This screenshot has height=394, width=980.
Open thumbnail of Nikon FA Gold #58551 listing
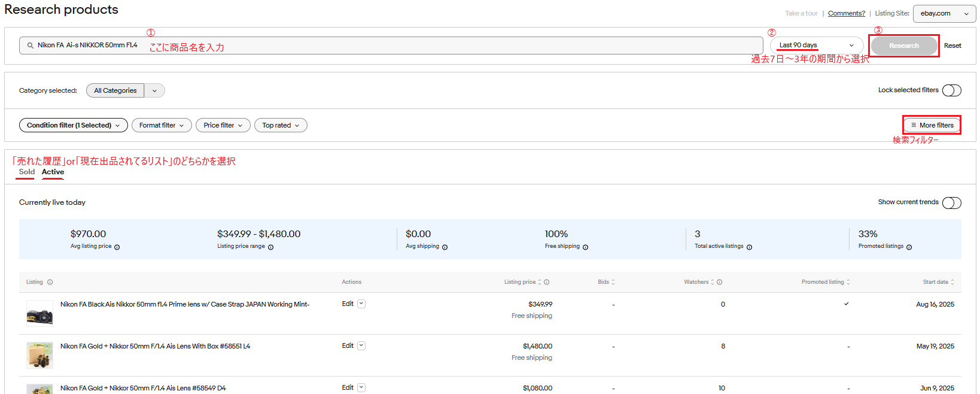40,355
